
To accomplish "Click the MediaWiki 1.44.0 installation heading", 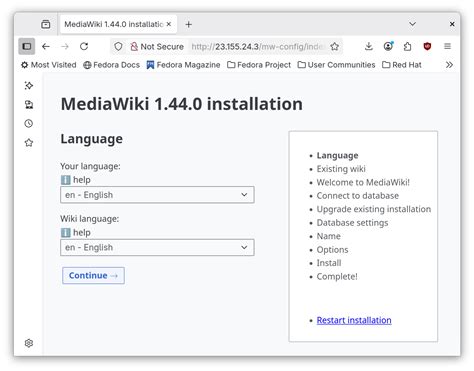I will (x=182, y=104).
